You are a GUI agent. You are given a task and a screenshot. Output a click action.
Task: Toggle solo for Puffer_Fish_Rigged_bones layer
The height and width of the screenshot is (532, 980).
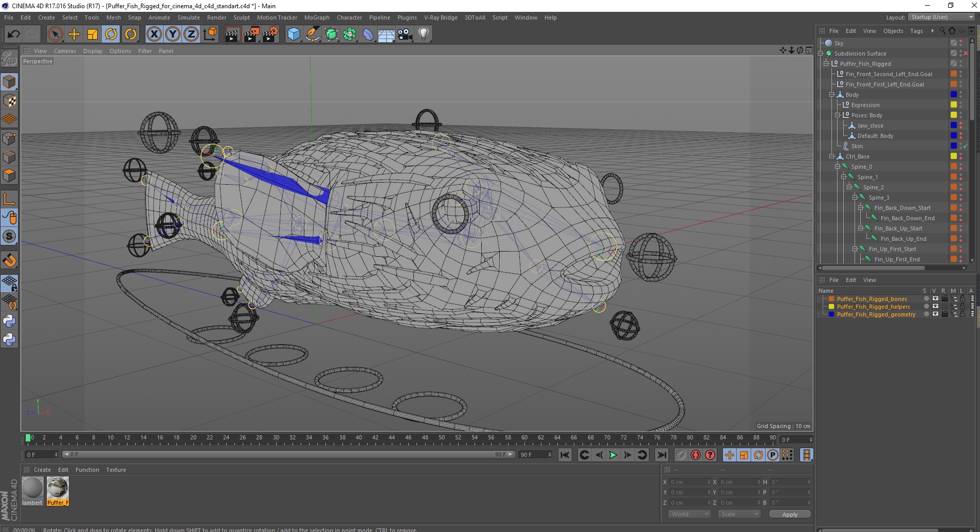pos(926,299)
